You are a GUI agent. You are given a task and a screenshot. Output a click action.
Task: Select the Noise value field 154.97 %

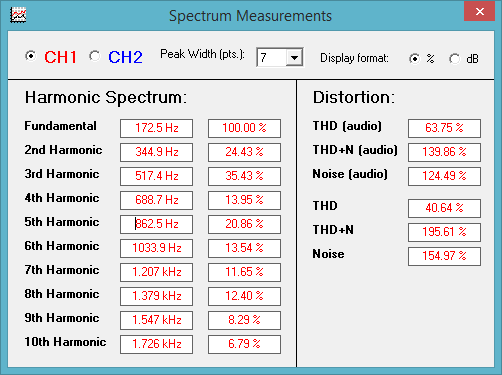[444, 256]
